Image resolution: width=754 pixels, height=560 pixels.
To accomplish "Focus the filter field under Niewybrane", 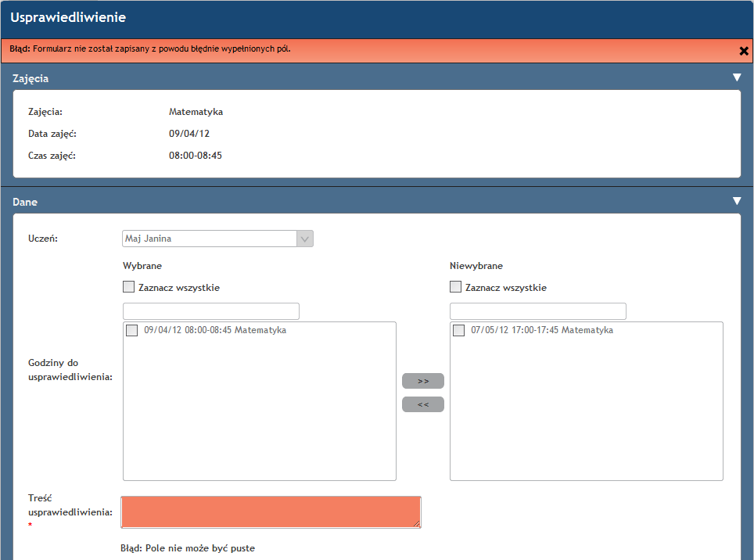I will click(x=538, y=311).
